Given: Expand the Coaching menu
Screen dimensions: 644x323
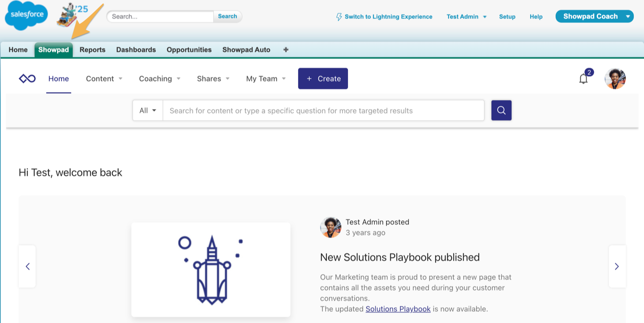Looking at the screenshot, I should (x=160, y=78).
